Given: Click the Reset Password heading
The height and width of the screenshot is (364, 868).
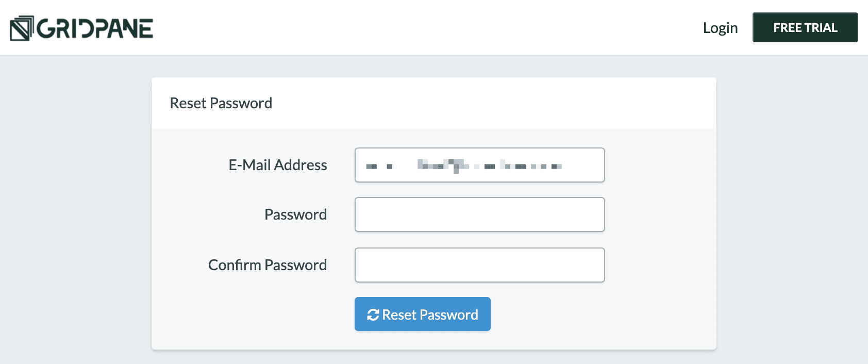Looking at the screenshot, I should pos(221,103).
